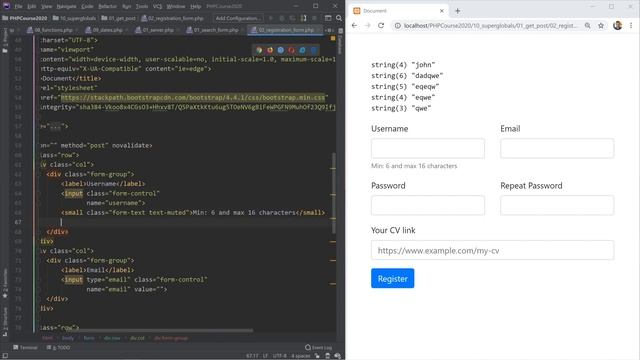Click the caret position 67:17 in status bar
The width and height of the screenshot is (640, 360).
[x=252, y=356]
